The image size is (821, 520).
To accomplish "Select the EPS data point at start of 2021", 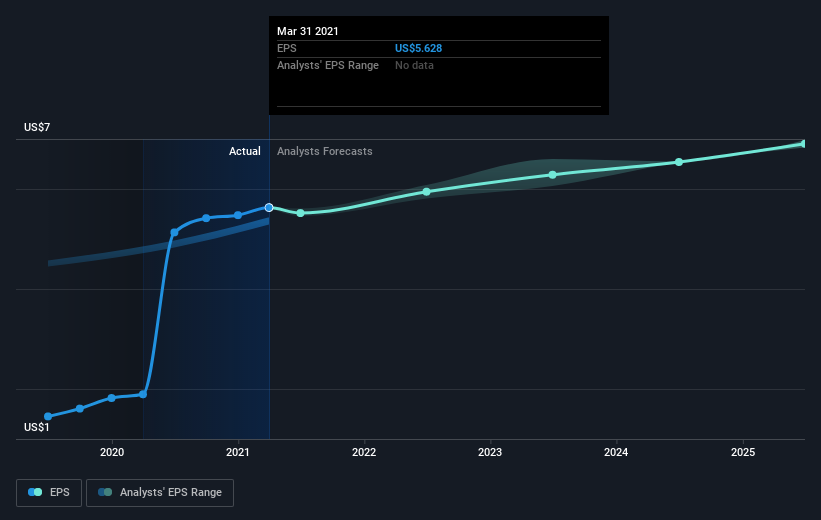I will tap(238, 215).
